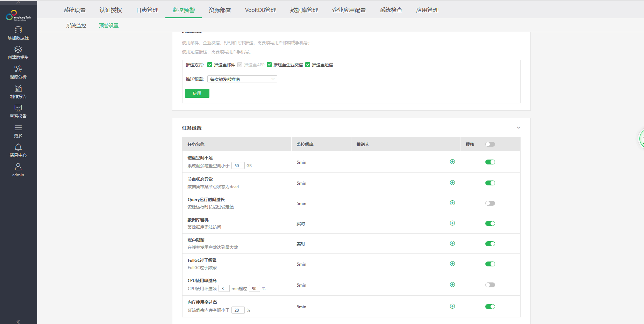Open the 应用管理 tab
This screenshot has height=324, width=644.
pos(427,10)
